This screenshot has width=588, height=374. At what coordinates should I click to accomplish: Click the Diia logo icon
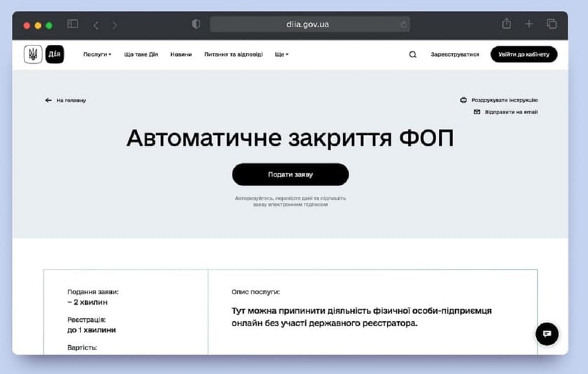[55, 55]
